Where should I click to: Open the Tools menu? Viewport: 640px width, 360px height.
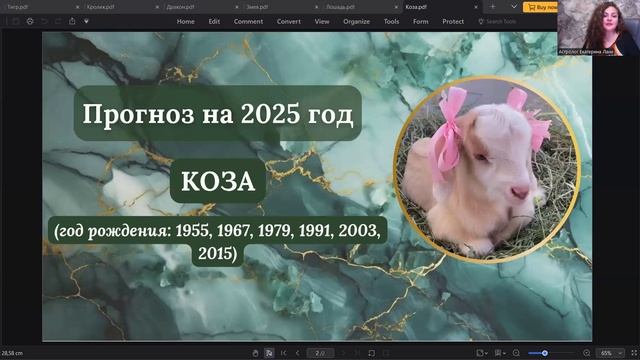point(391,22)
